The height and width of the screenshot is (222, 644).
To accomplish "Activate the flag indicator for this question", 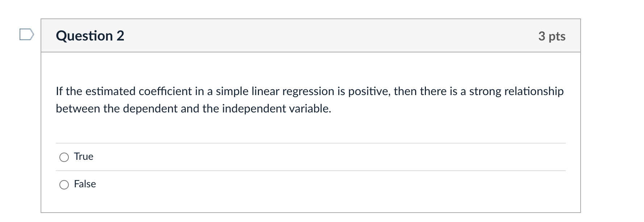I will [x=26, y=35].
